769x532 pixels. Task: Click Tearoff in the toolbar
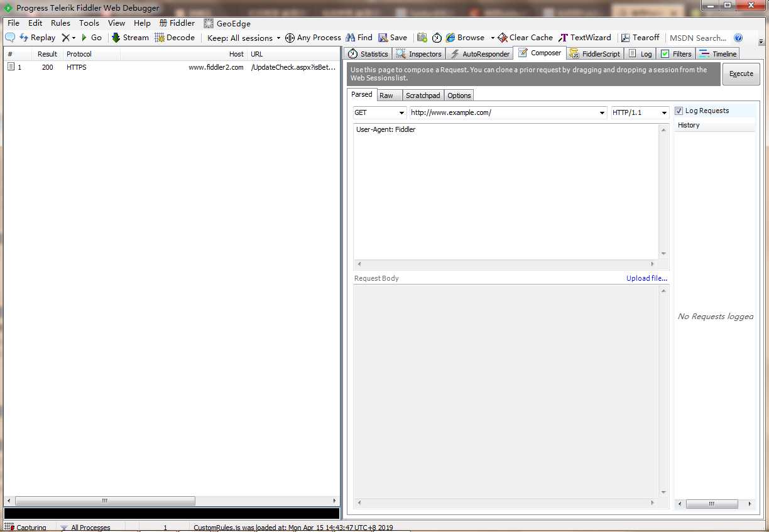point(640,38)
